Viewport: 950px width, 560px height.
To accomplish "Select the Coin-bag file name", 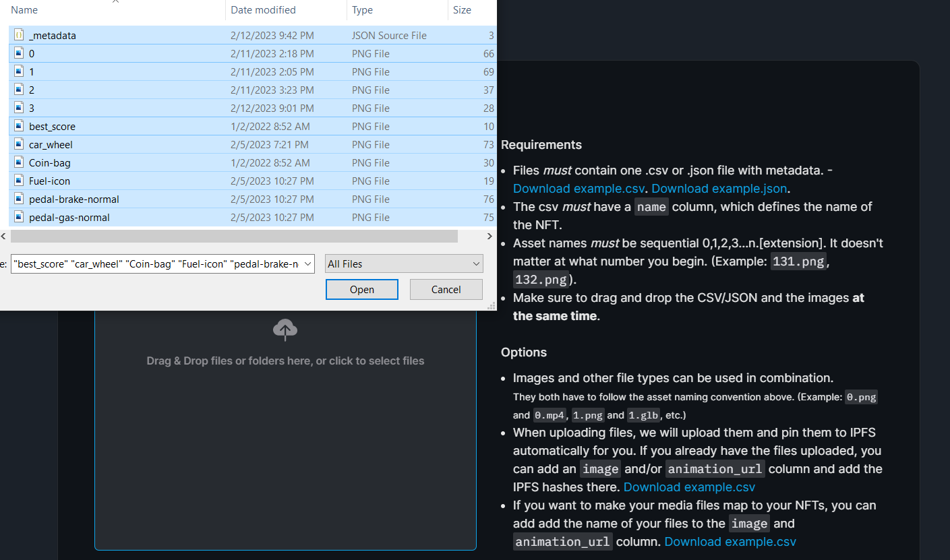I will (x=50, y=162).
